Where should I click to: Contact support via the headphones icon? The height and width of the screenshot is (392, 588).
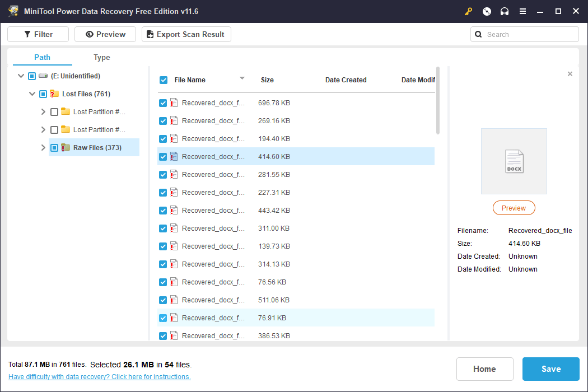point(505,11)
